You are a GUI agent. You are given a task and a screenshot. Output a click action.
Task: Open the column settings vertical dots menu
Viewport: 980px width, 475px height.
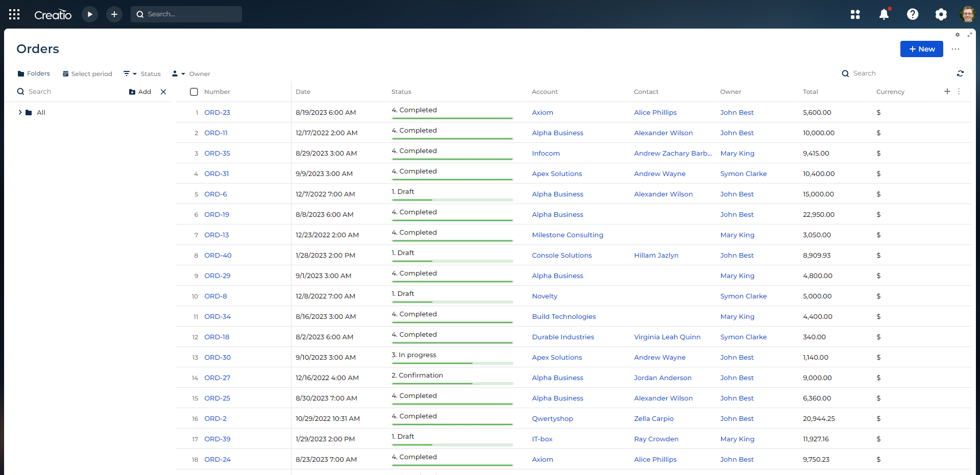coord(959,91)
